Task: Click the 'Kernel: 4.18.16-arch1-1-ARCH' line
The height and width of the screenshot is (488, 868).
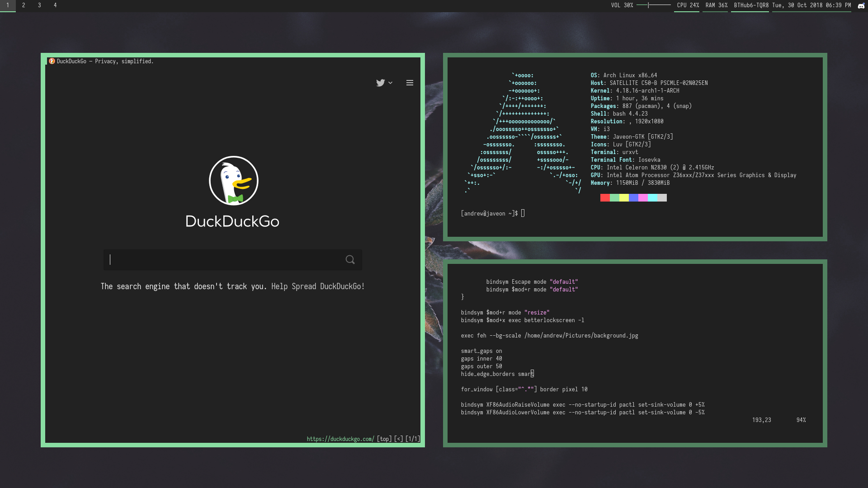Action: pos(635,91)
